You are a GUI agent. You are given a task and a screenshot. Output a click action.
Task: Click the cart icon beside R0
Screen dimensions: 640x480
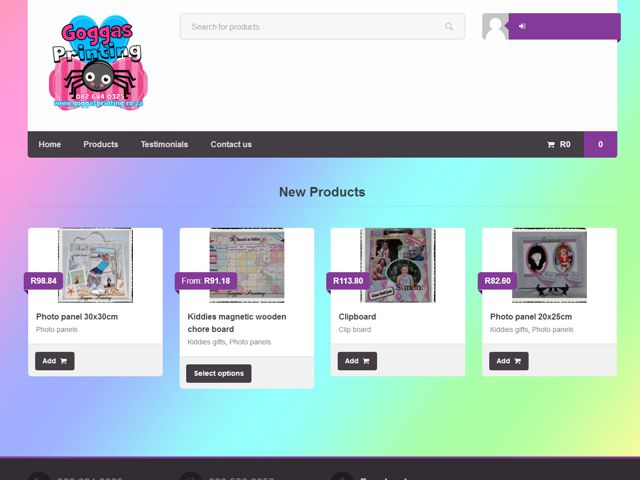551,144
